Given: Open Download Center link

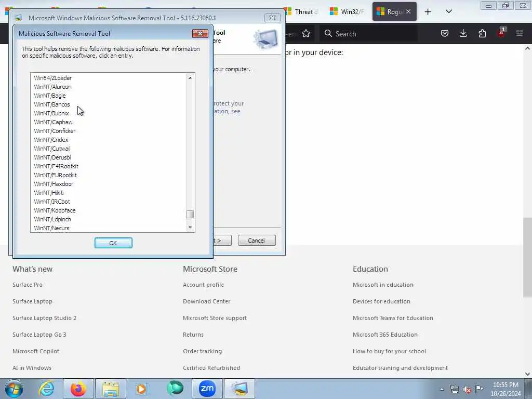Looking at the screenshot, I should 206,301.
